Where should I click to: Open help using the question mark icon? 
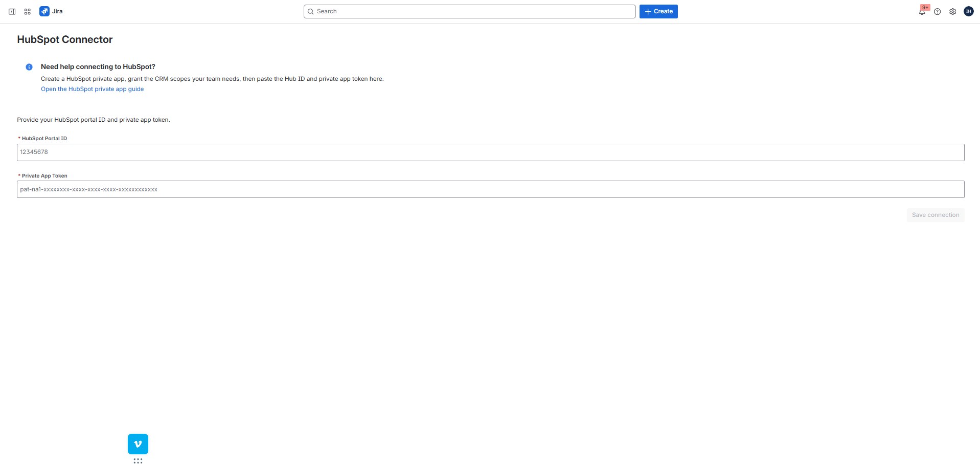[937, 11]
